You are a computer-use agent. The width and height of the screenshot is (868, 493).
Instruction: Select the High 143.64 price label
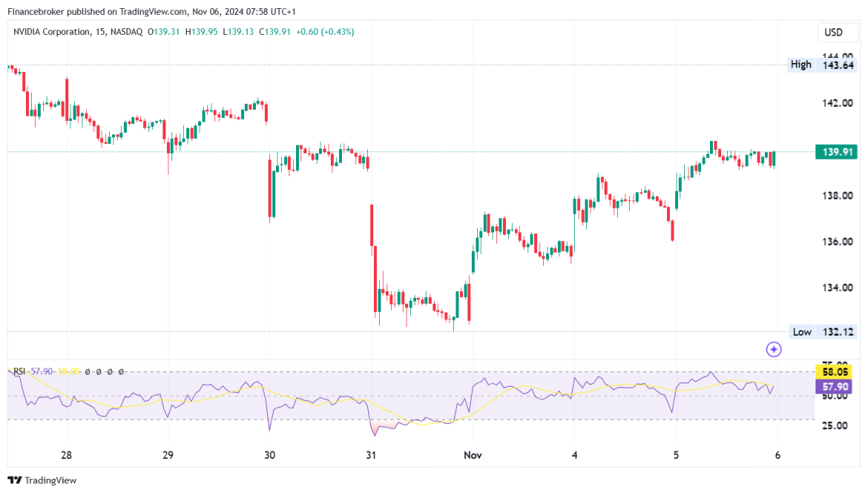(x=822, y=65)
